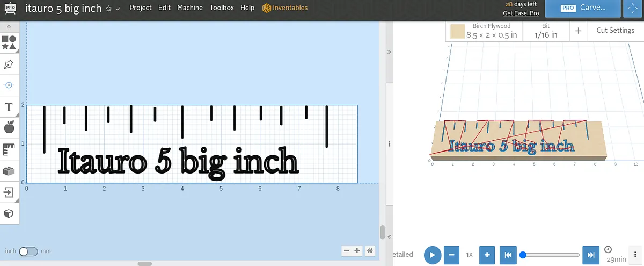Toggle units between inch and mm
644x266 pixels.
click(27, 251)
